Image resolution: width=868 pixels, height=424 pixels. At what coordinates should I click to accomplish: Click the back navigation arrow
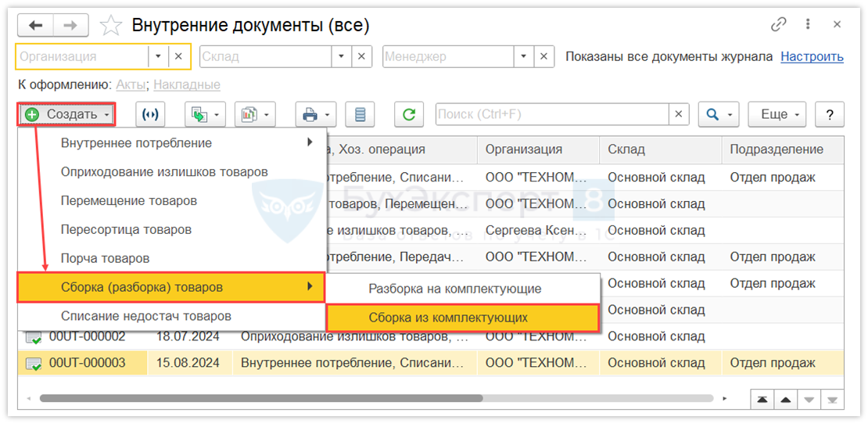35,26
